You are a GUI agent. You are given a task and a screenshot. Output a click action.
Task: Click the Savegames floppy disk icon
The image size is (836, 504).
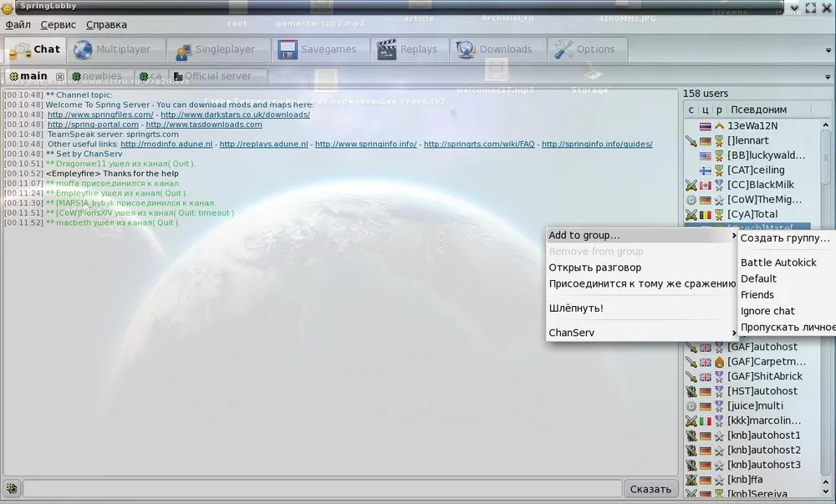click(x=288, y=50)
